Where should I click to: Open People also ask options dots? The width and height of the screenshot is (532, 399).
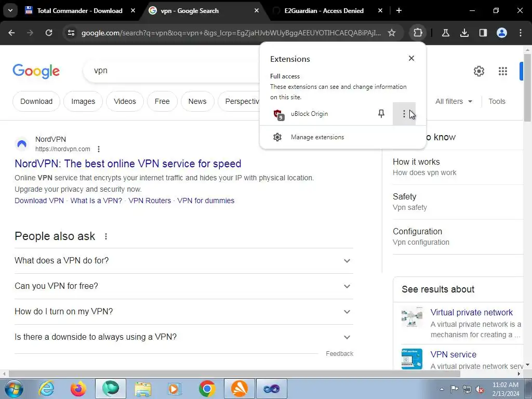[x=106, y=236]
